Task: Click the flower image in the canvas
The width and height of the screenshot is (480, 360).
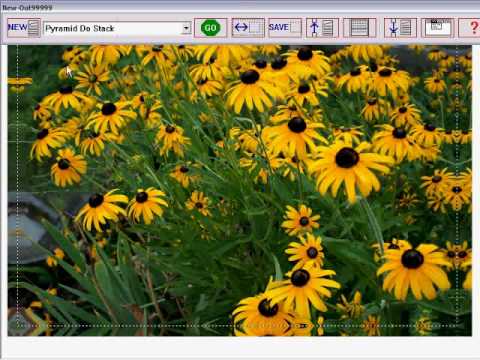Action: tap(240, 190)
